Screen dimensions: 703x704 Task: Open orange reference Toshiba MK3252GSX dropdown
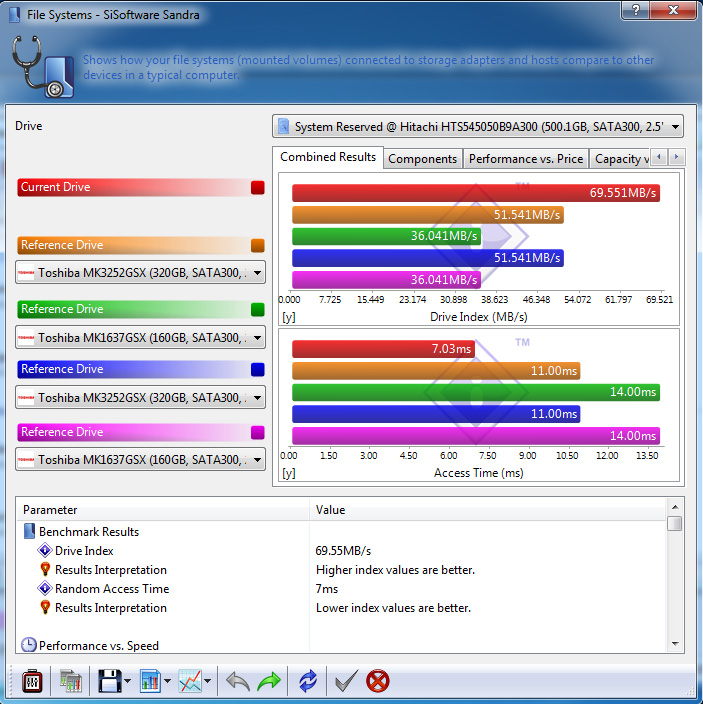[141, 273]
